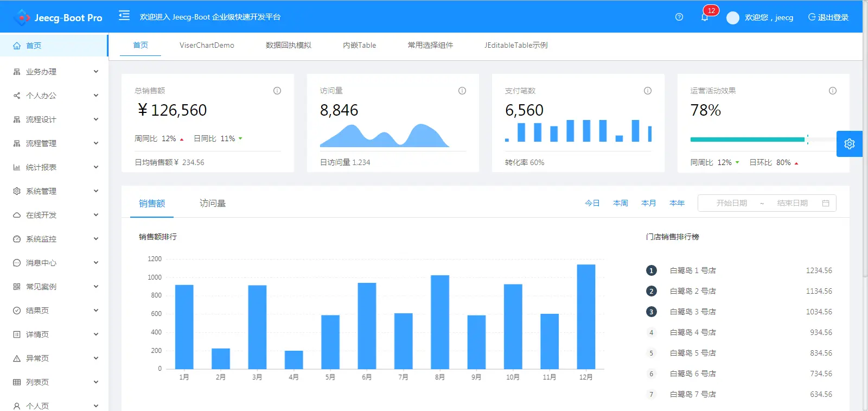Expand the 业务办理 sidebar menu

coord(54,72)
